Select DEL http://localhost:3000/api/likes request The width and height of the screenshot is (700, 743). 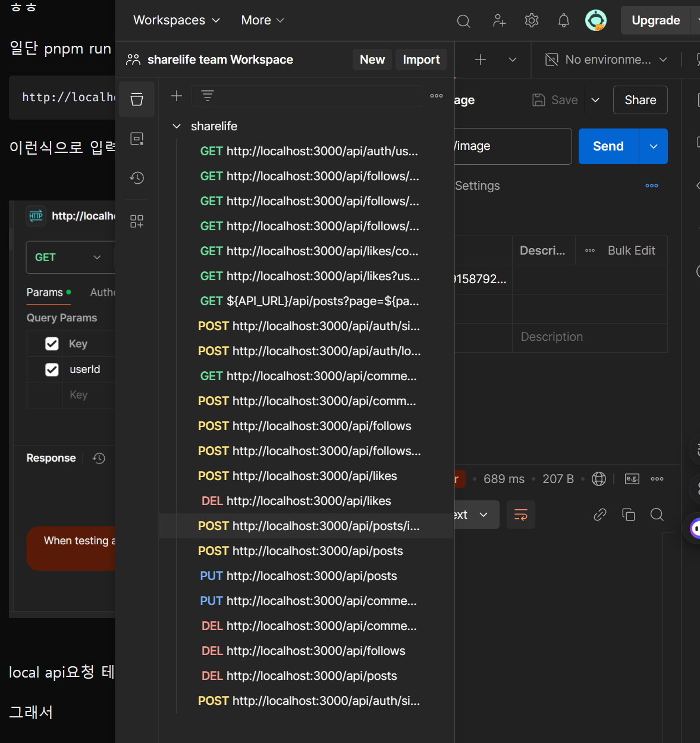pyautogui.click(x=306, y=501)
